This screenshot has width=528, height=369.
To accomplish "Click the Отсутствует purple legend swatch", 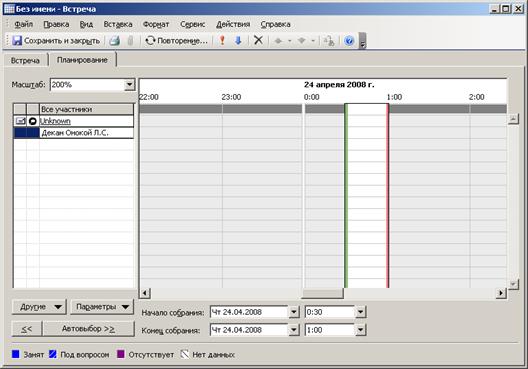I will [121, 354].
